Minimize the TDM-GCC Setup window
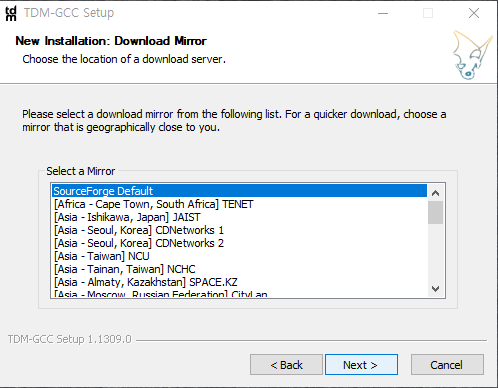 point(383,13)
